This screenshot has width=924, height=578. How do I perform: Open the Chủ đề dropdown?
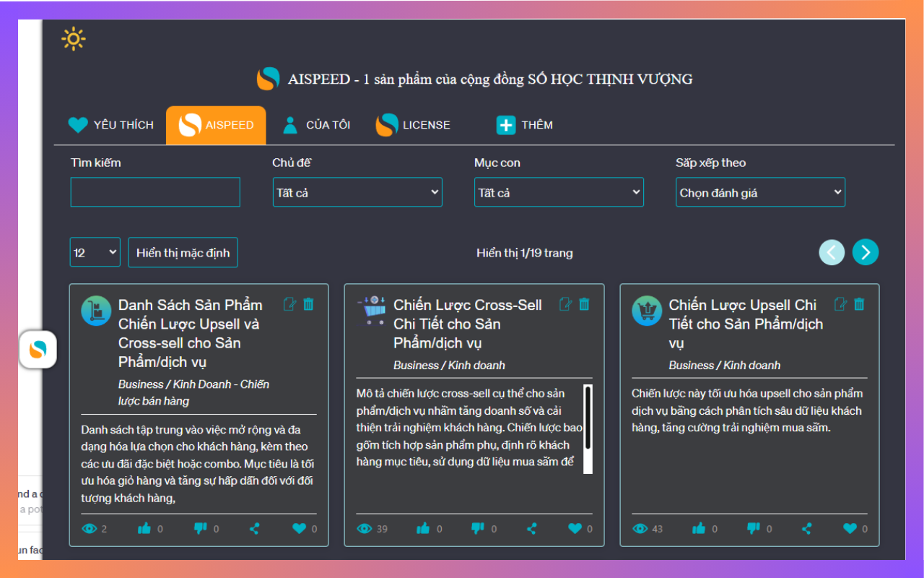357,191
